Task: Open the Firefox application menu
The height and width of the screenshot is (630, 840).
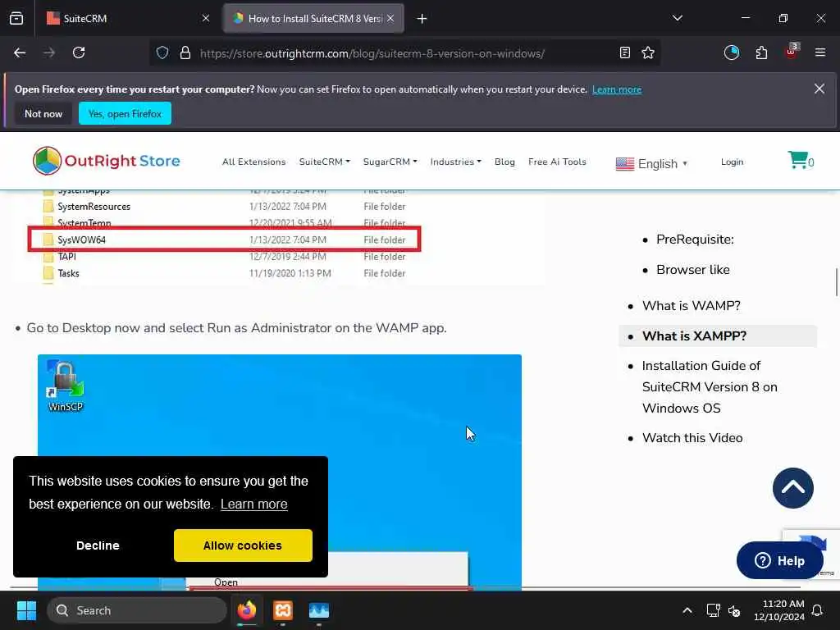Action: [820, 52]
